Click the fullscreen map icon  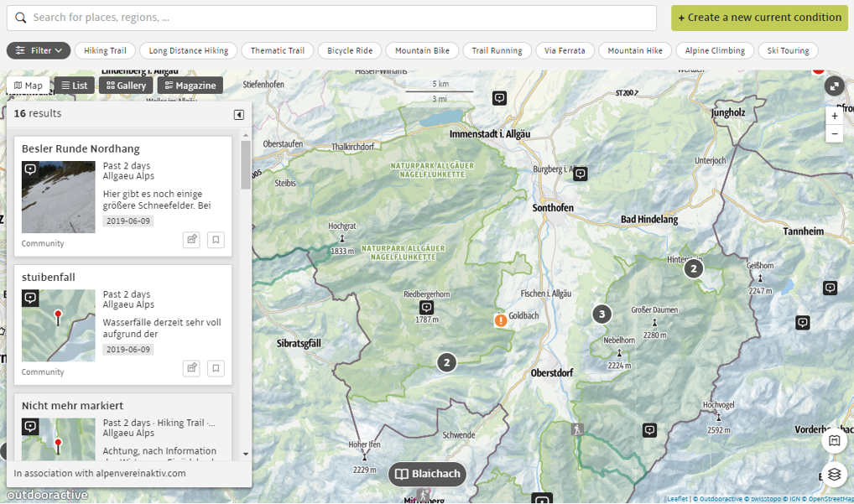(x=834, y=86)
